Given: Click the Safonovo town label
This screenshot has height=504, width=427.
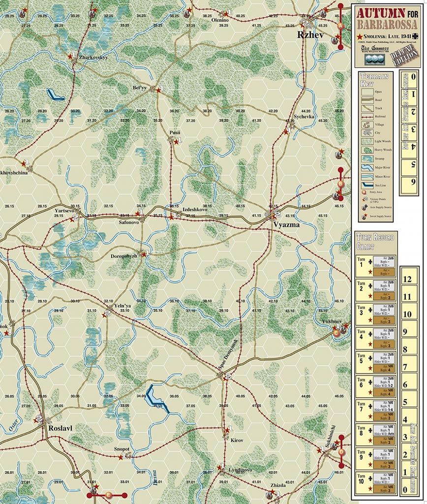Looking at the screenshot, I should pyautogui.click(x=128, y=222).
